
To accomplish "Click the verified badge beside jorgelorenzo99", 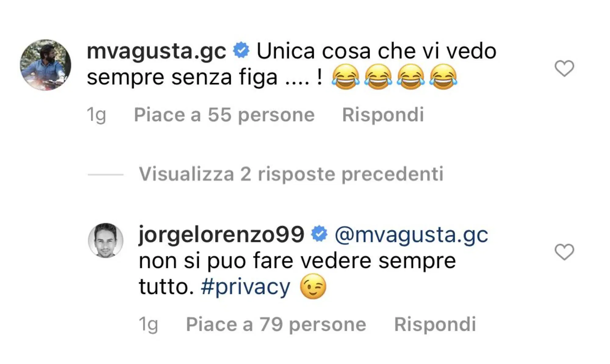I will 319,234.
